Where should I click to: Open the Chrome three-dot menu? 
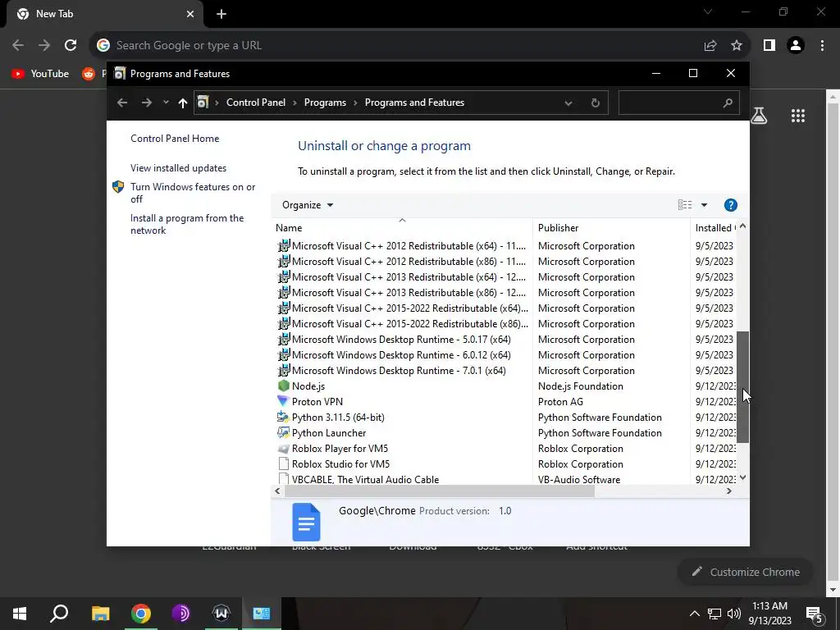[x=822, y=46]
